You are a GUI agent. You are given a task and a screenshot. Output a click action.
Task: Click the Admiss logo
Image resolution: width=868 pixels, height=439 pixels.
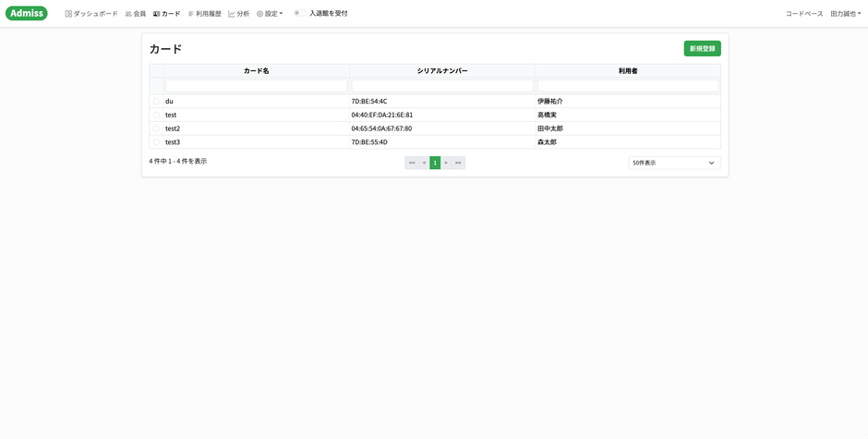(x=27, y=13)
